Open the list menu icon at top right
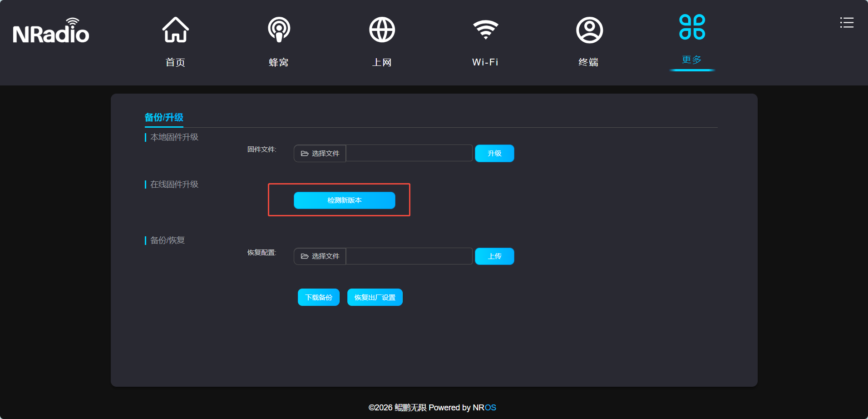 coord(847,23)
